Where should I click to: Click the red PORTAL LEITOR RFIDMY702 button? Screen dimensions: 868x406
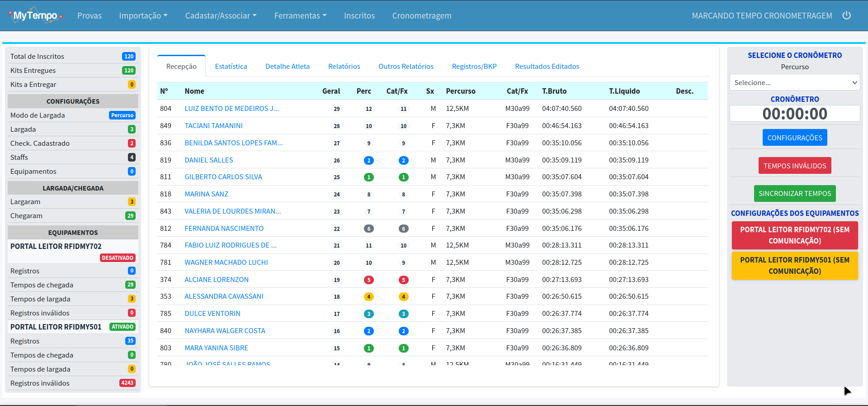[795, 235]
